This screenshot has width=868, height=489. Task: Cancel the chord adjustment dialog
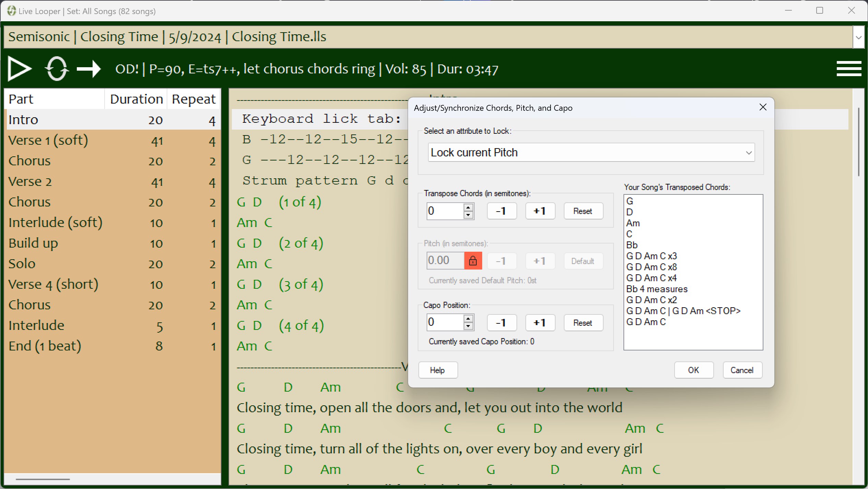(742, 370)
